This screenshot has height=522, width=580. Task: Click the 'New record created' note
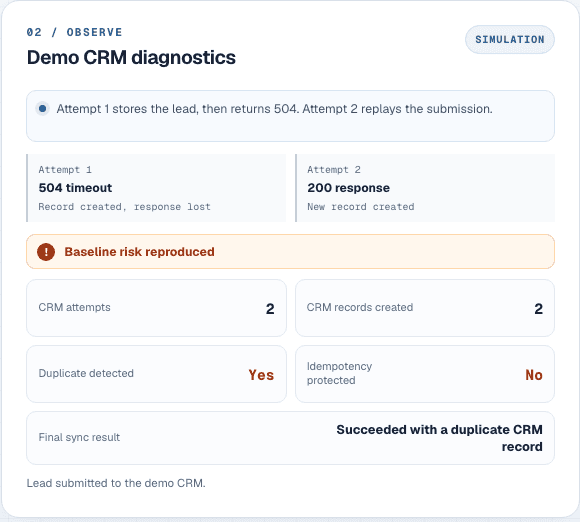click(x=361, y=207)
